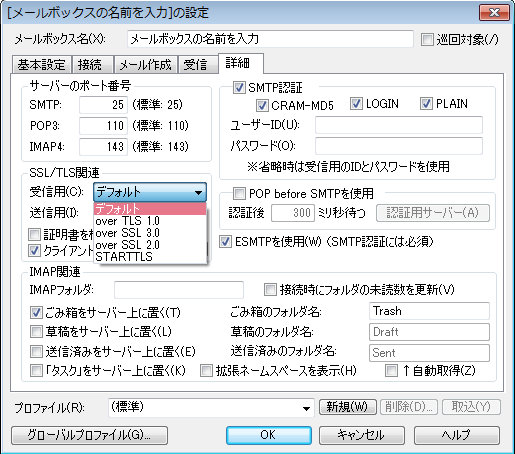Viewport: 515px width, 454px height.
Task: Click the 認証後 300 milliseconds field
Action: pos(293,213)
